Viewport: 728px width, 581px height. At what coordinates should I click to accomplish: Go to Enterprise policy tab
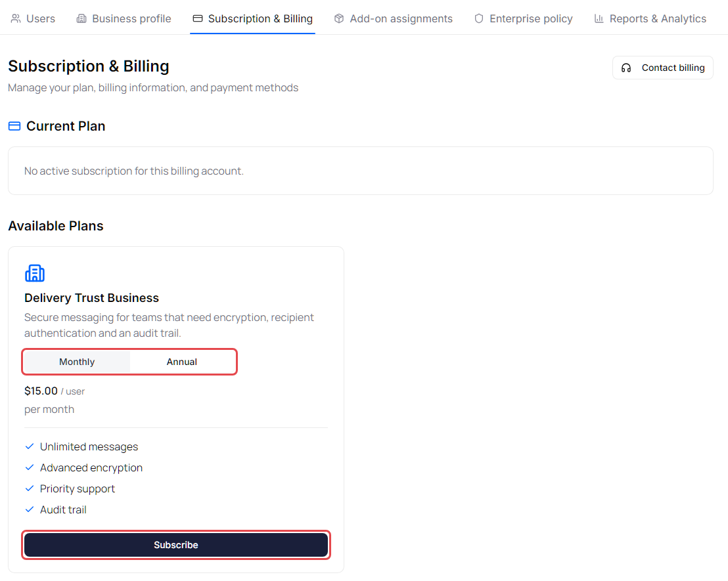(523, 18)
